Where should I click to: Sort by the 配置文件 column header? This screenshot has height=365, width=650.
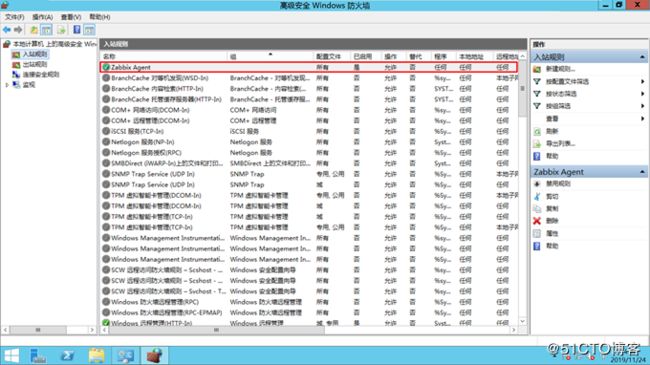(x=332, y=56)
